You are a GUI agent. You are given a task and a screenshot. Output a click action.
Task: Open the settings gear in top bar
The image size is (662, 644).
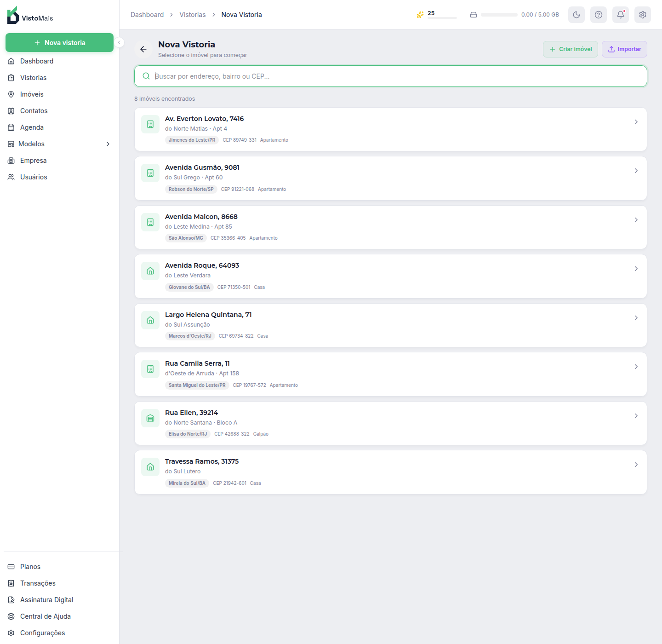point(643,15)
